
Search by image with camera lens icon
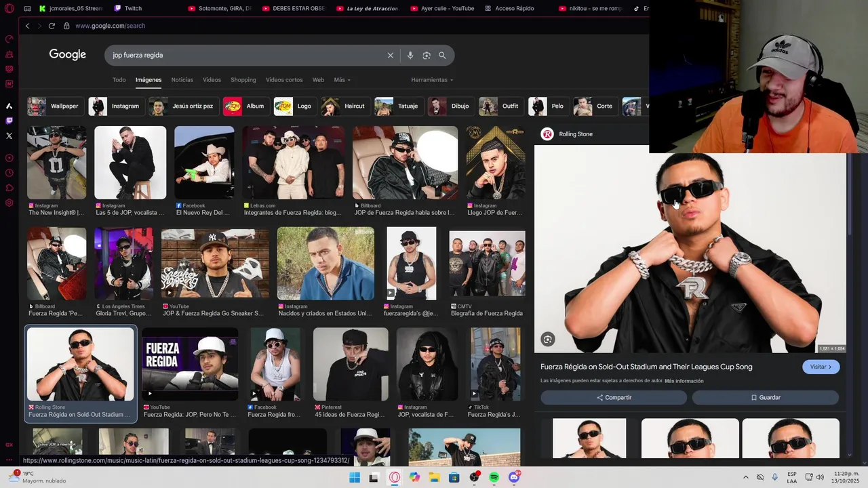(x=427, y=56)
